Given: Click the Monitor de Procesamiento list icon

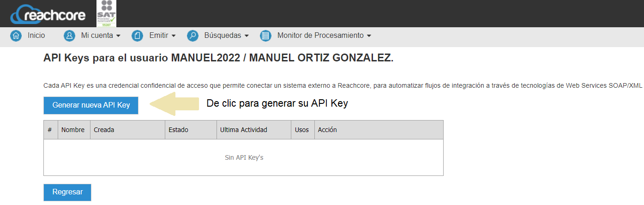Looking at the screenshot, I should (265, 36).
